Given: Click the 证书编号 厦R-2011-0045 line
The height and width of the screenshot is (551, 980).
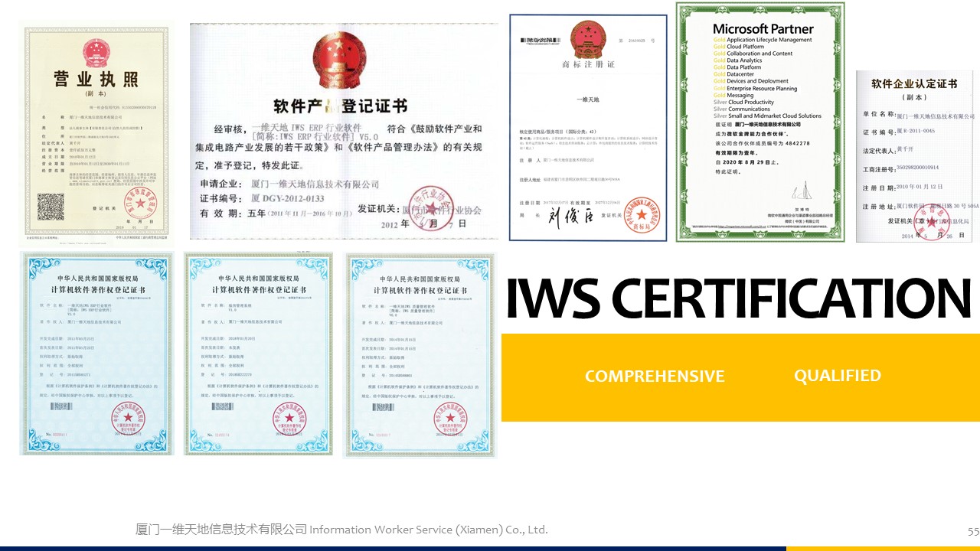Looking at the screenshot, I should tap(908, 132).
